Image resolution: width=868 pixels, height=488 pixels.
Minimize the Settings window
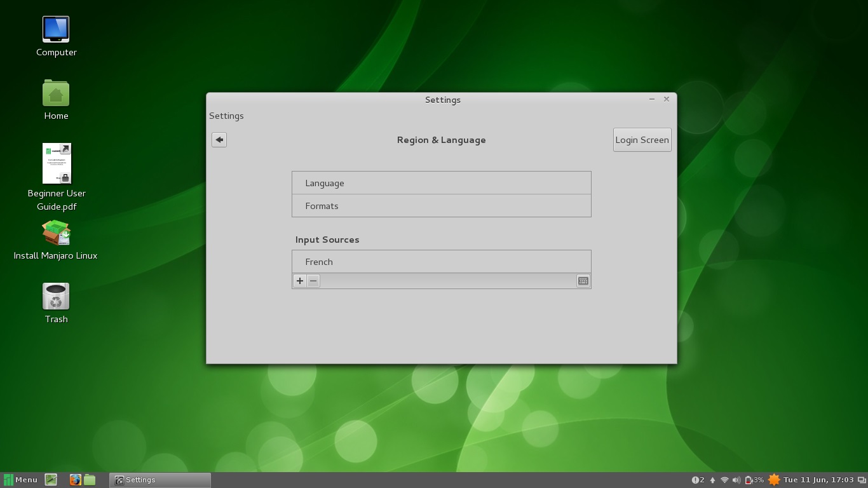click(652, 99)
